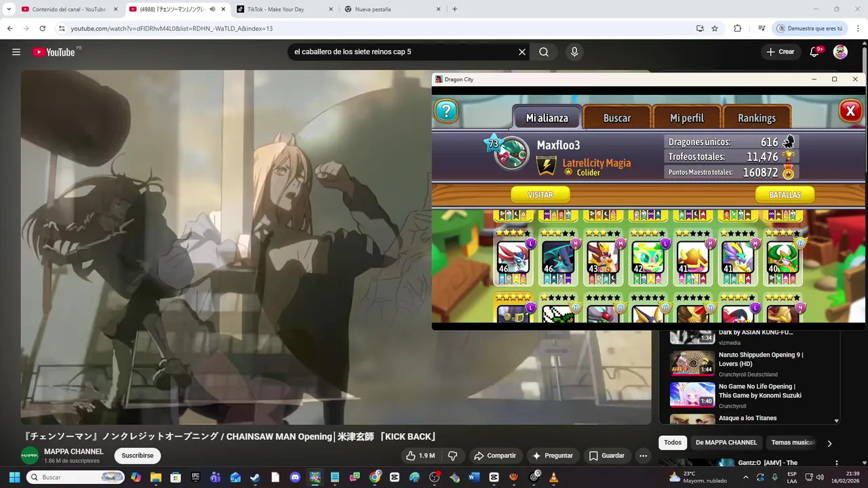Select the level 43 dragon card

coord(603,258)
